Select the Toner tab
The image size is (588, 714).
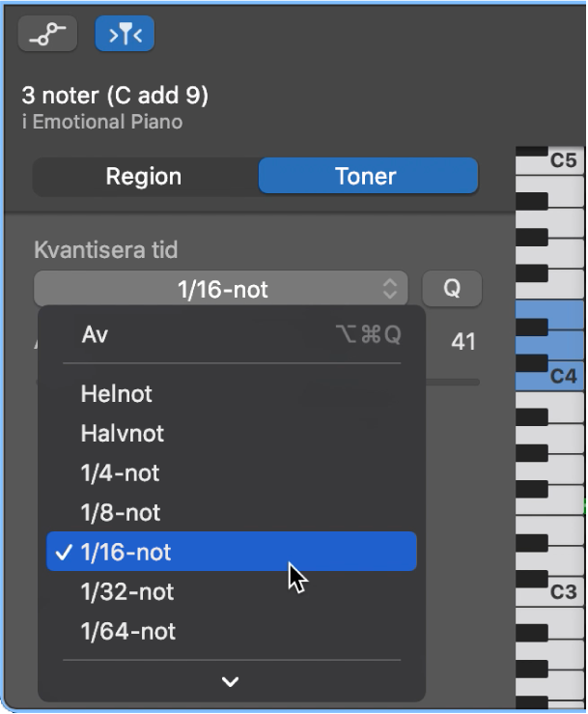pos(366,177)
